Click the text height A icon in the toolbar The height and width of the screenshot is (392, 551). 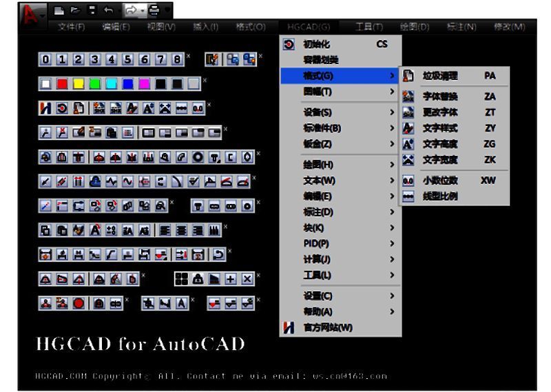click(x=149, y=108)
